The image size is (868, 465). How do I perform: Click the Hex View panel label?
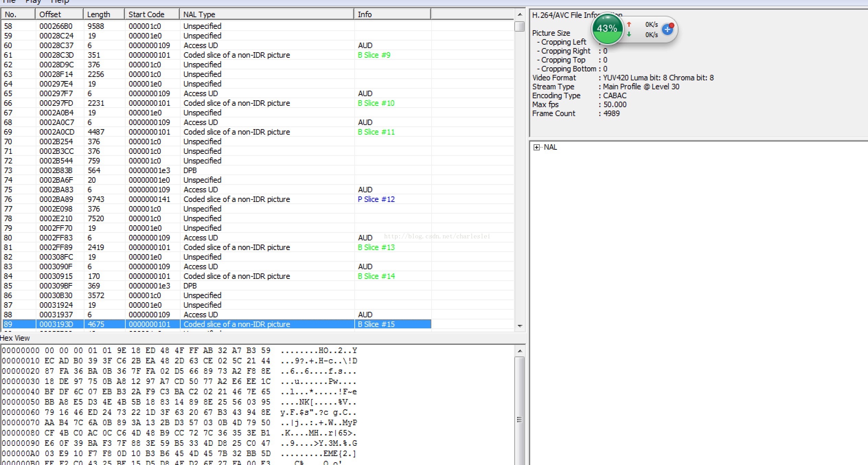click(x=15, y=338)
